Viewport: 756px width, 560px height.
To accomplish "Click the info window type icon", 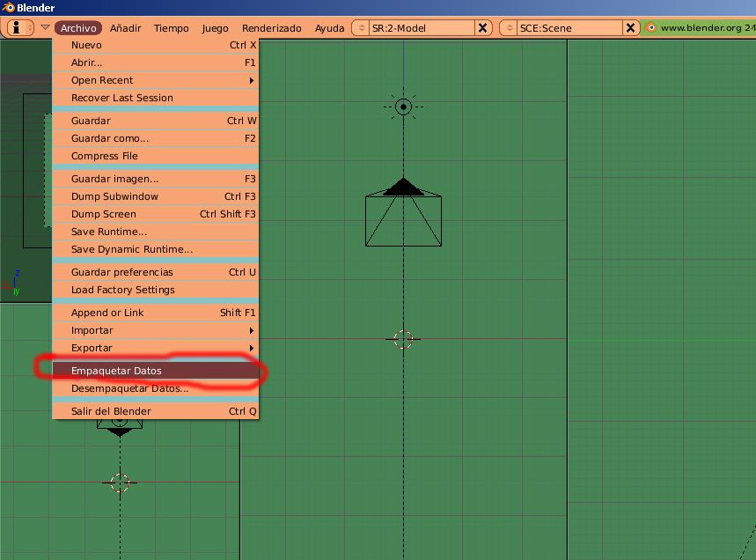I will tap(20, 28).
